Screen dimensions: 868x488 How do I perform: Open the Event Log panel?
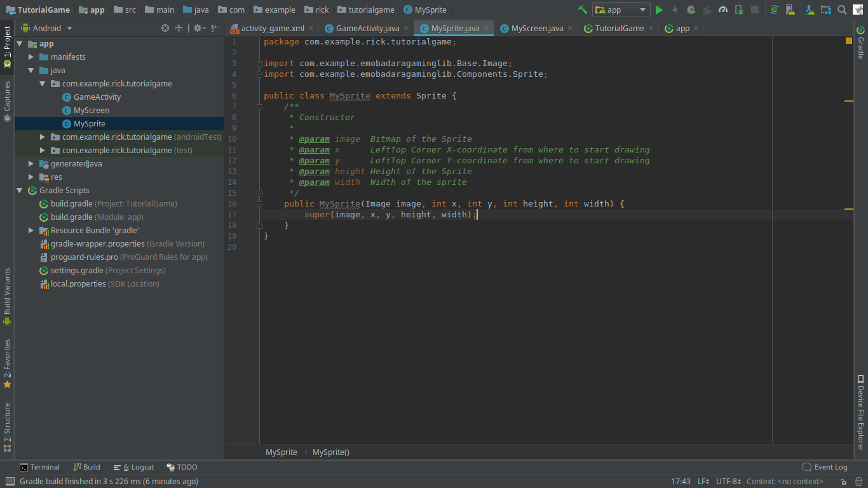click(x=825, y=467)
